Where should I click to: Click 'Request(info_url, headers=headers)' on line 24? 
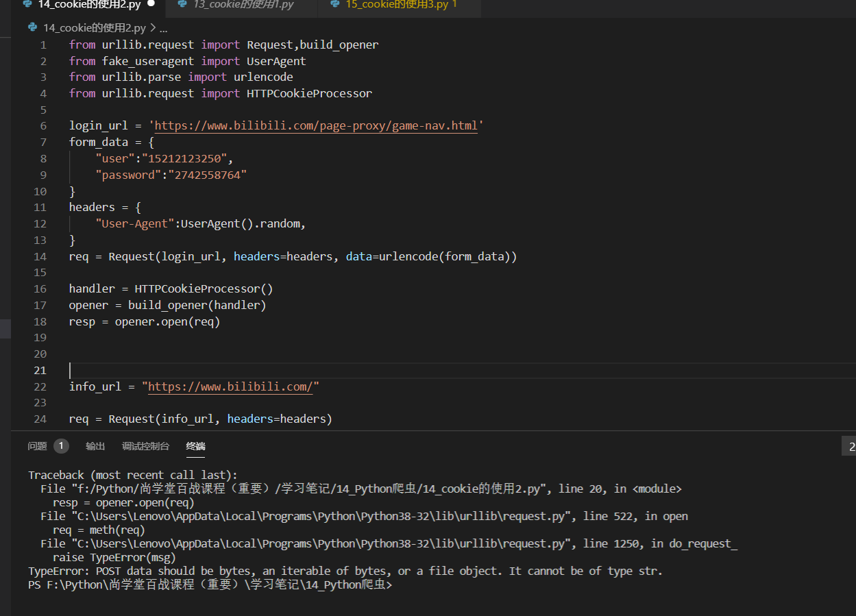pos(220,419)
